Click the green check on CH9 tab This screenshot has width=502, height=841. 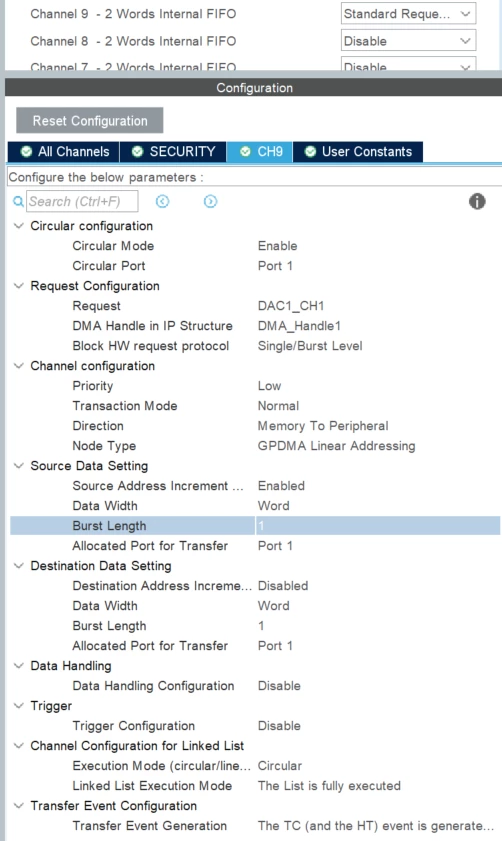(245, 152)
